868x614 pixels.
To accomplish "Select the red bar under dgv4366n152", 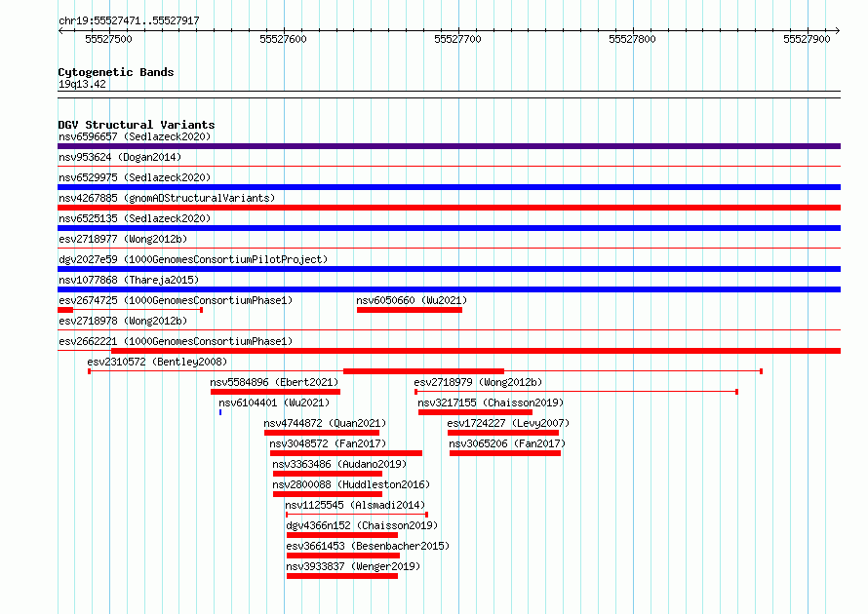I will pyautogui.click(x=342, y=535).
